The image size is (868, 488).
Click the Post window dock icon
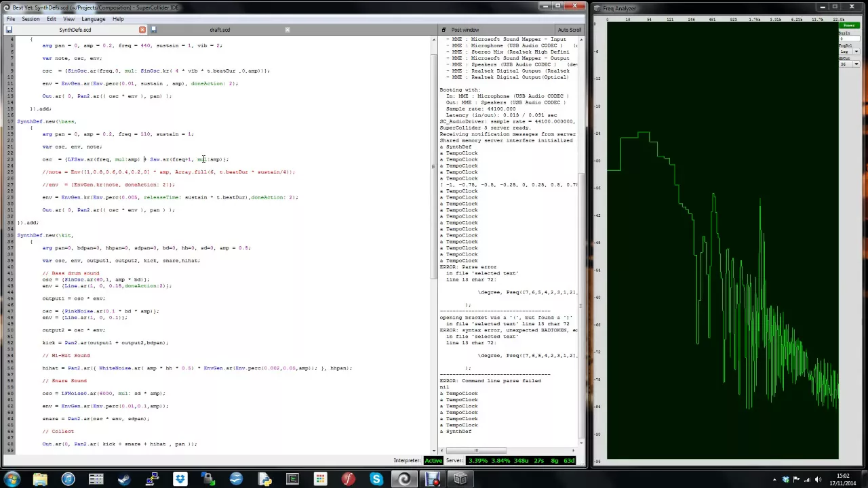click(x=443, y=30)
